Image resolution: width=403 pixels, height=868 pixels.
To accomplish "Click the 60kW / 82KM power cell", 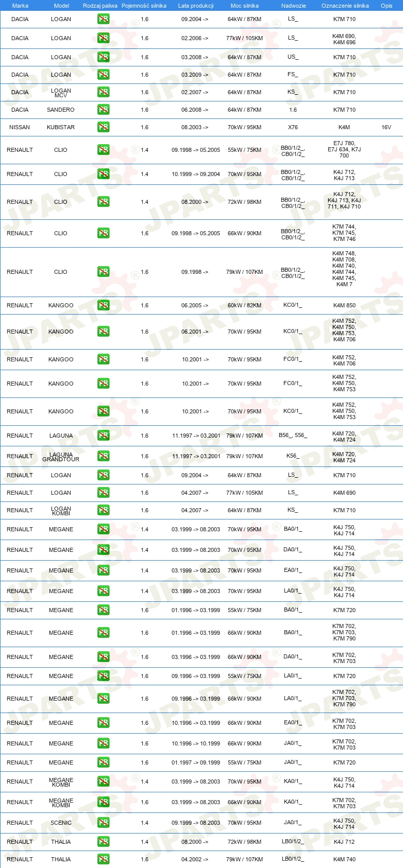I will point(245,305).
